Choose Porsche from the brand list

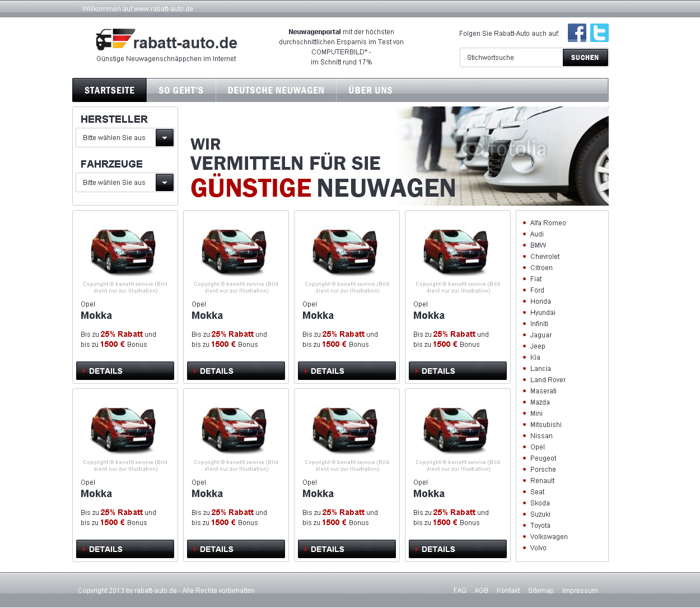[543, 470]
